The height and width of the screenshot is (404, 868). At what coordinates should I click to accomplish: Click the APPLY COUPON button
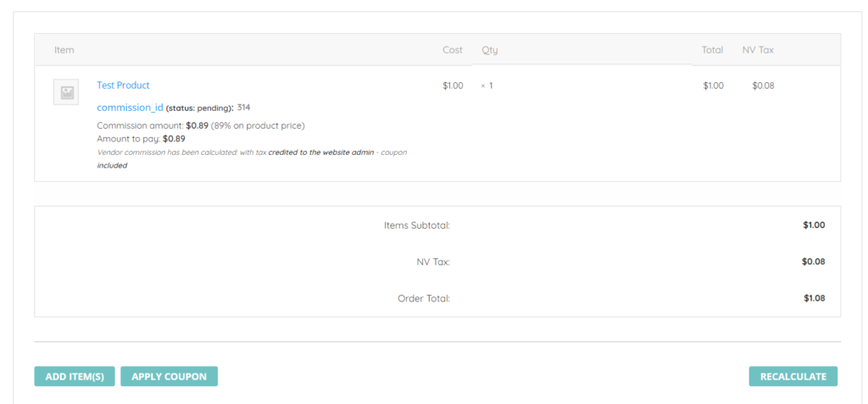click(169, 376)
